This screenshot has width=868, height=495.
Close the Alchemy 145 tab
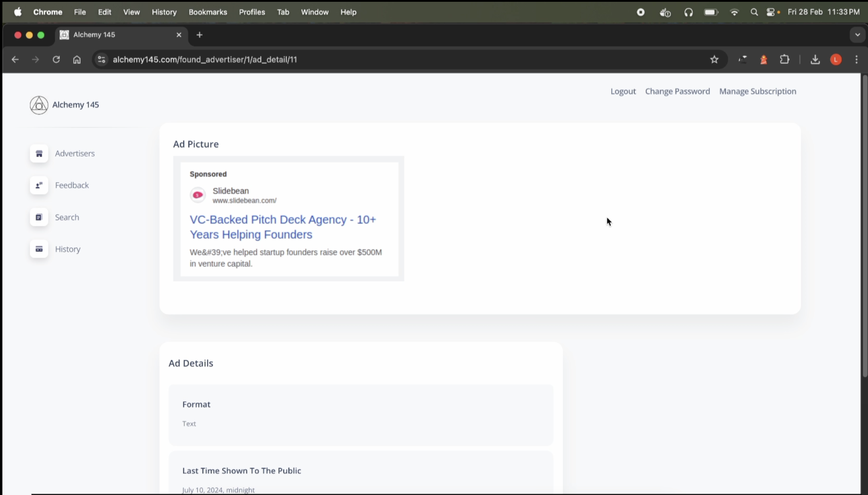[179, 35]
